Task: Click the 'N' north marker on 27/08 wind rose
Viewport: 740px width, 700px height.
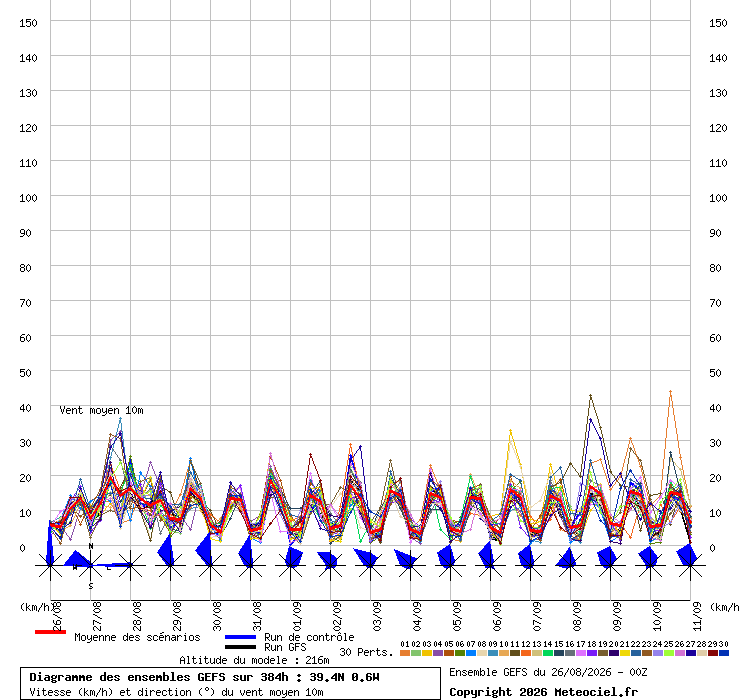Action: pyautogui.click(x=91, y=546)
